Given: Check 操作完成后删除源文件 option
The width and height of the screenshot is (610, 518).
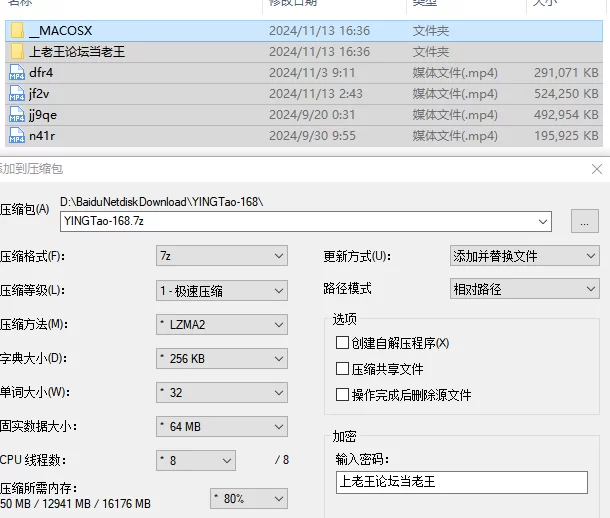Looking at the screenshot, I should [342, 395].
